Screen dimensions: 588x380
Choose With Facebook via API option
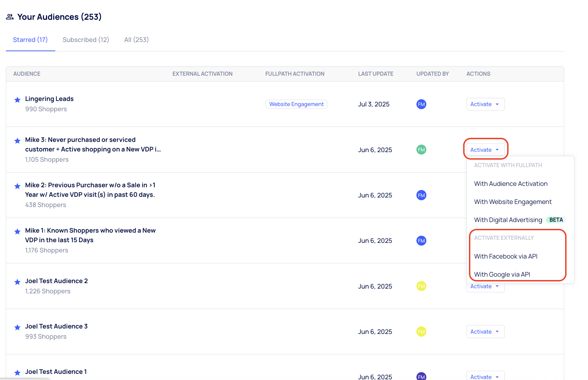coord(505,256)
